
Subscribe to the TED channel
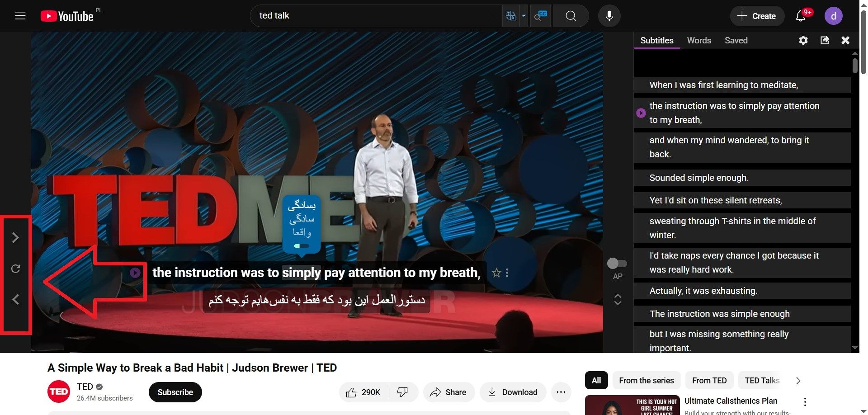coord(175,392)
